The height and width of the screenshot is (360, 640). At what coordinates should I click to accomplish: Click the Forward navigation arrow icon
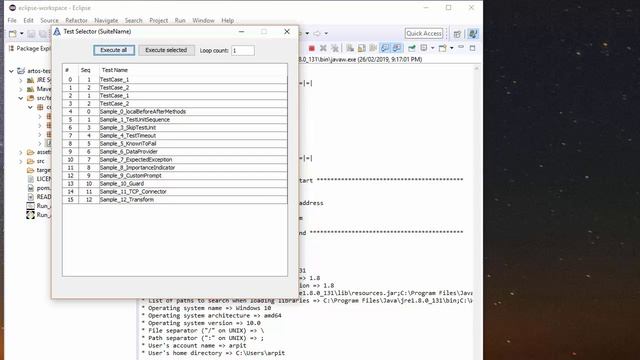(317, 33)
